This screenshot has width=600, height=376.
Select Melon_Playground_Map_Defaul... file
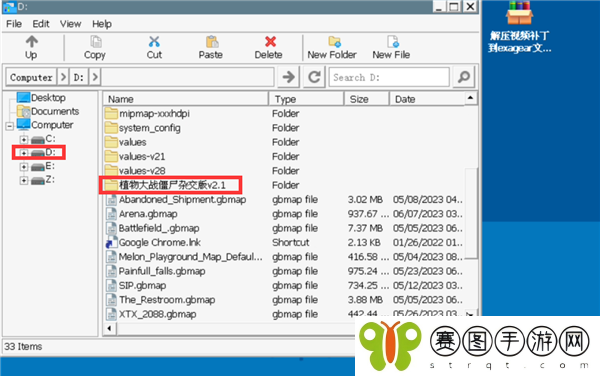[x=185, y=257]
